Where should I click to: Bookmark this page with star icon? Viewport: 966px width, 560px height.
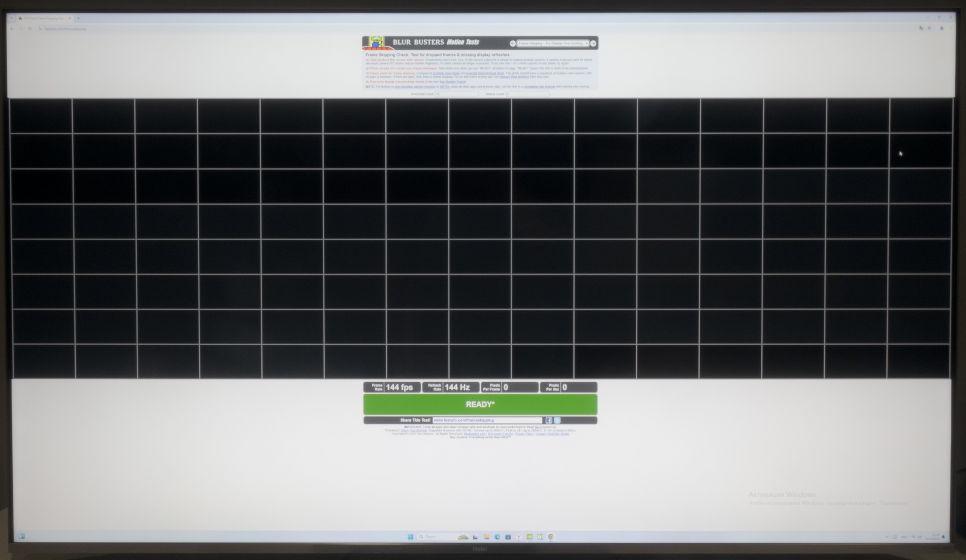tap(929, 28)
